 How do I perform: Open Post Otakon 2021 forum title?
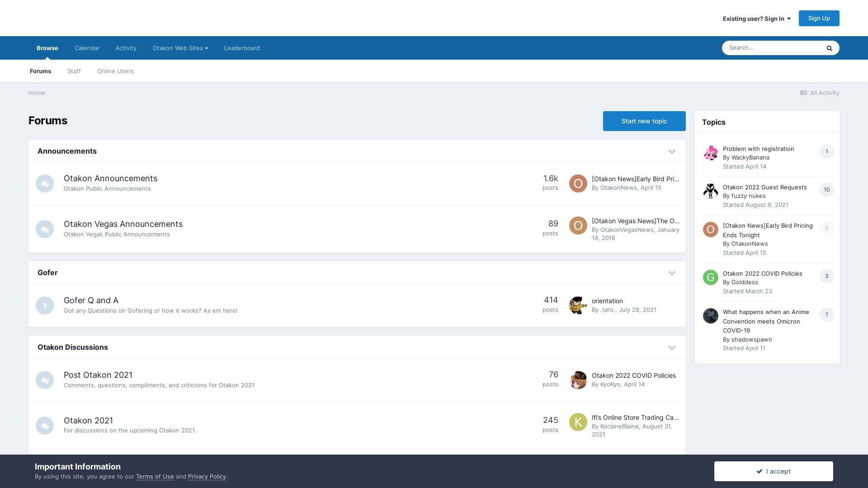[98, 375]
